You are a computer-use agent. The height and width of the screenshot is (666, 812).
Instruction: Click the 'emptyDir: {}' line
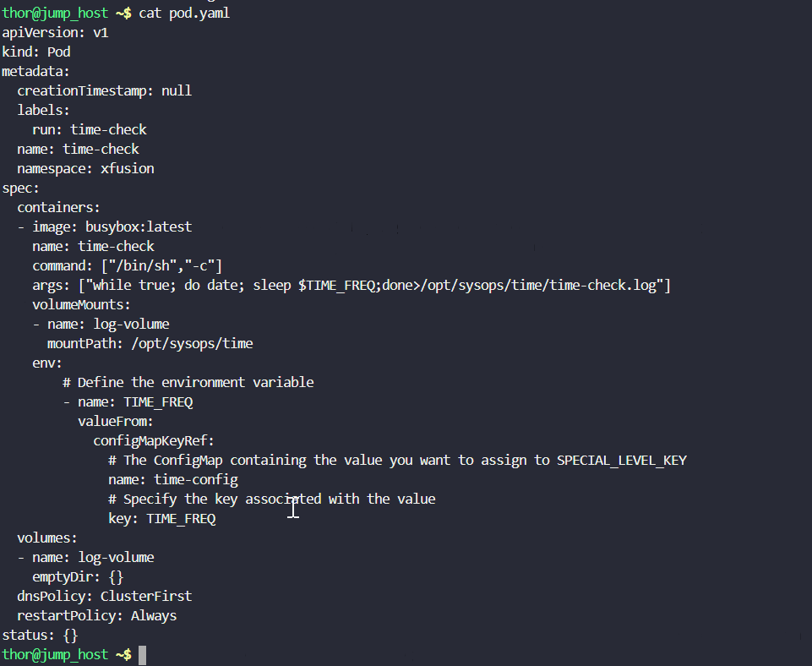point(78,576)
